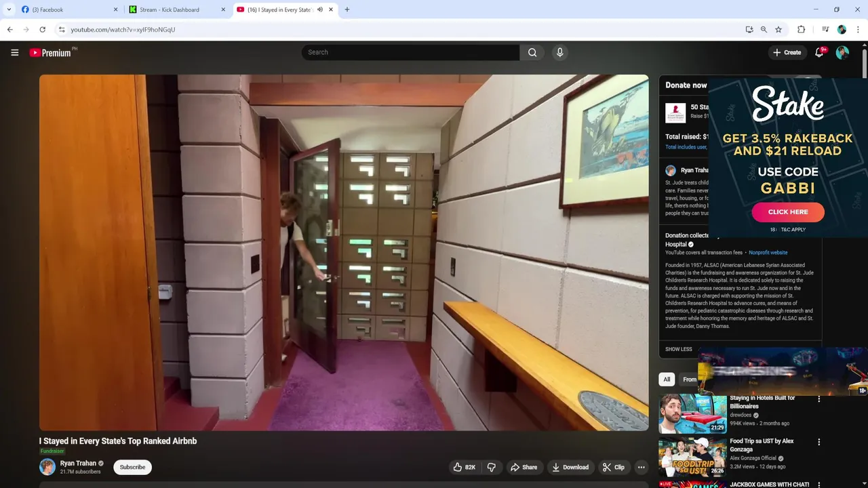Open the notifications bell

click(x=819, y=52)
